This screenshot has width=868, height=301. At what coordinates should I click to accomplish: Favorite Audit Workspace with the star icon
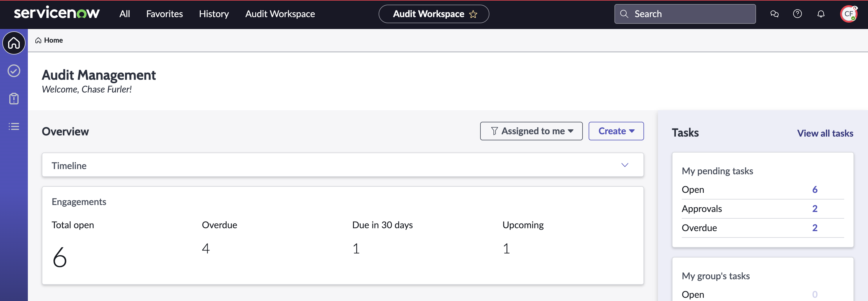coord(473,14)
